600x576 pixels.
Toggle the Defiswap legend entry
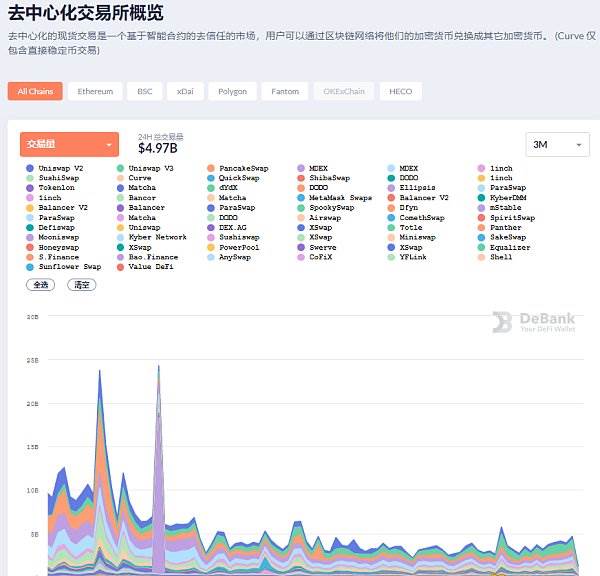(51, 227)
